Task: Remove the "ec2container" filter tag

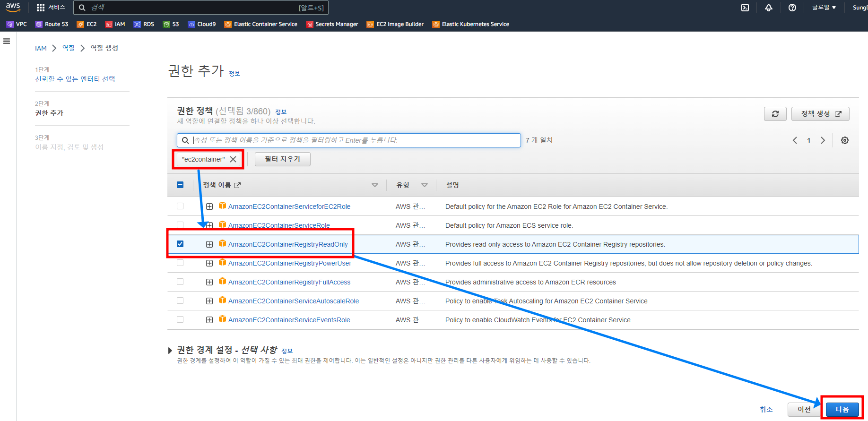Action: [233, 159]
